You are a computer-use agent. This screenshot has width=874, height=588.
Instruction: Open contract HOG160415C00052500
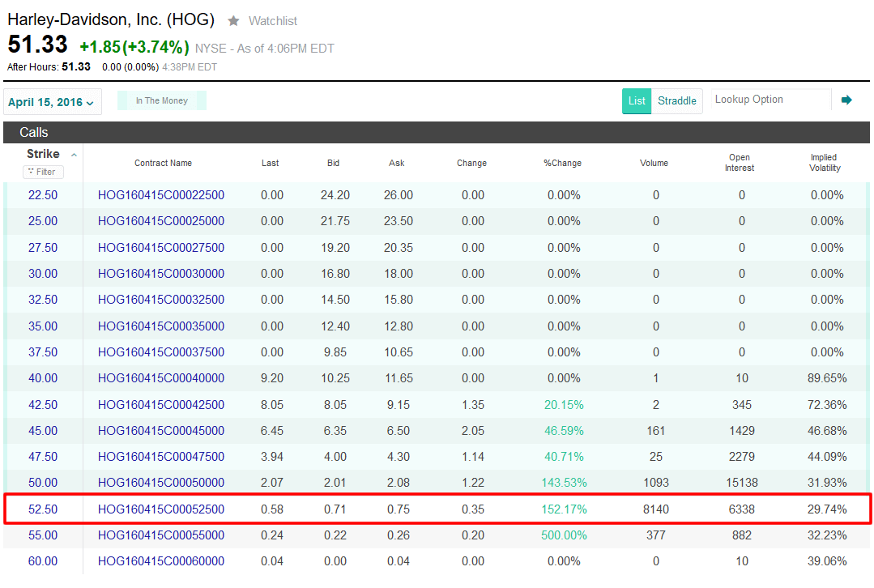coord(161,509)
